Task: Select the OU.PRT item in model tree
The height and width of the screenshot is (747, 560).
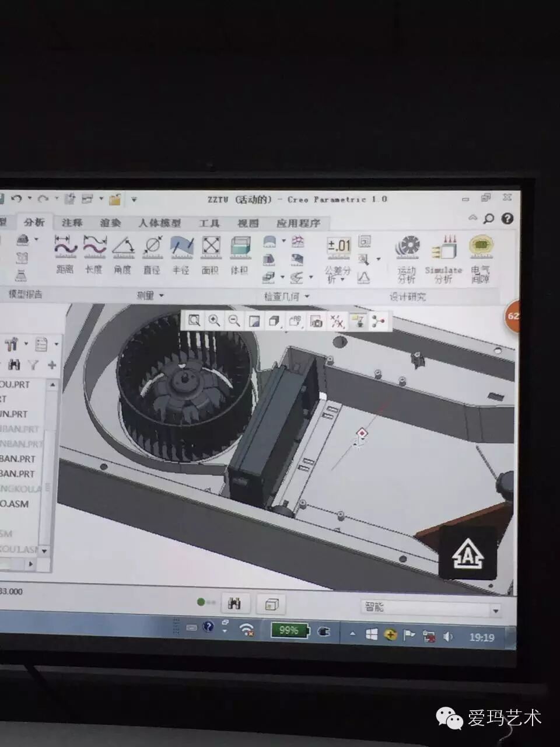Action: coord(15,385)
